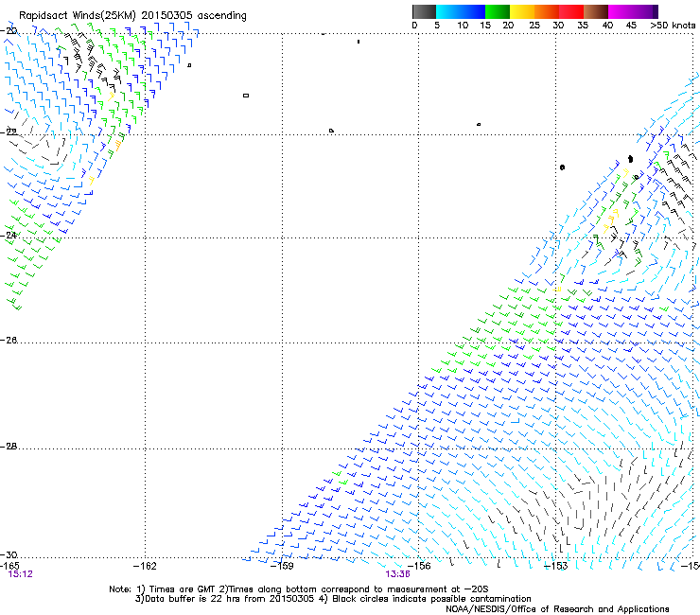This screenshot has height=615, width=700.
Task: Click the "0" label under the color bar
Action: pos(414,26)
